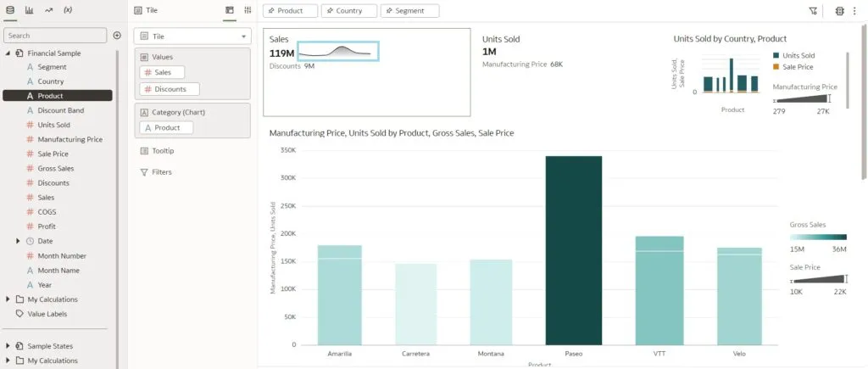Open the Data panel database icon
Screen dimensions: 868x369
[10, 10]
